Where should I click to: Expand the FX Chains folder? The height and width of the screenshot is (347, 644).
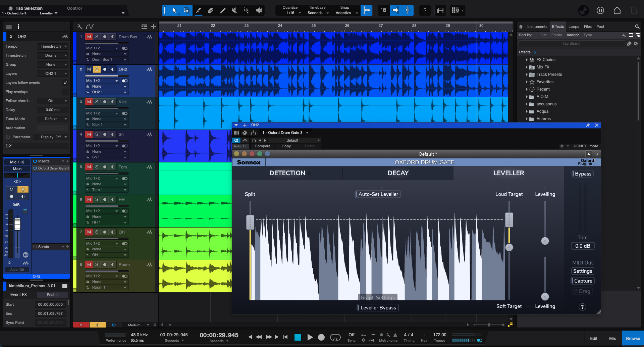tap(527, 60)
